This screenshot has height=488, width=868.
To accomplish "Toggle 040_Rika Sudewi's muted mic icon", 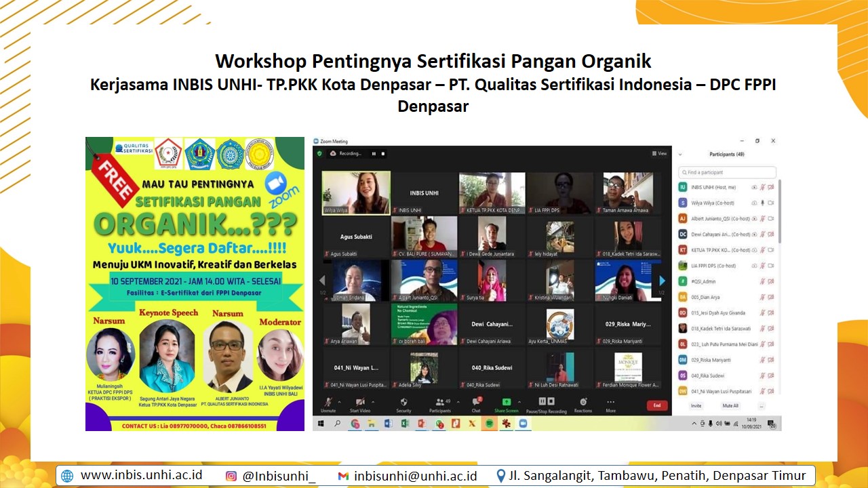I will tap(762, 375).
